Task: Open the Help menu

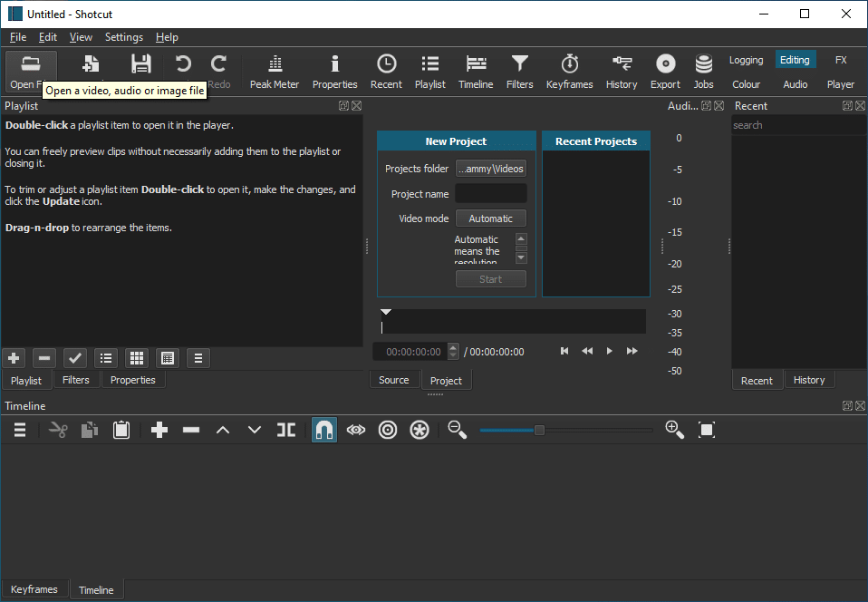Action: [x=167, y=37]
